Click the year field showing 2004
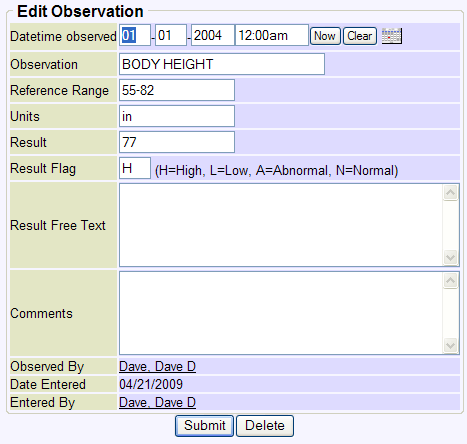The image size is (467, 444). pos(213,35)
